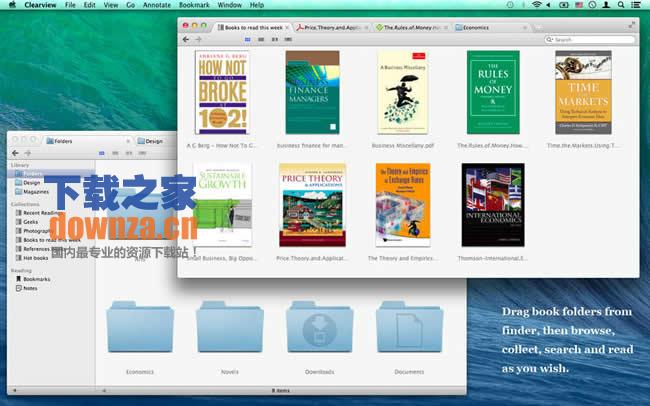Open the International Economics book cover

pyautogui.click(x=492, y=205)
